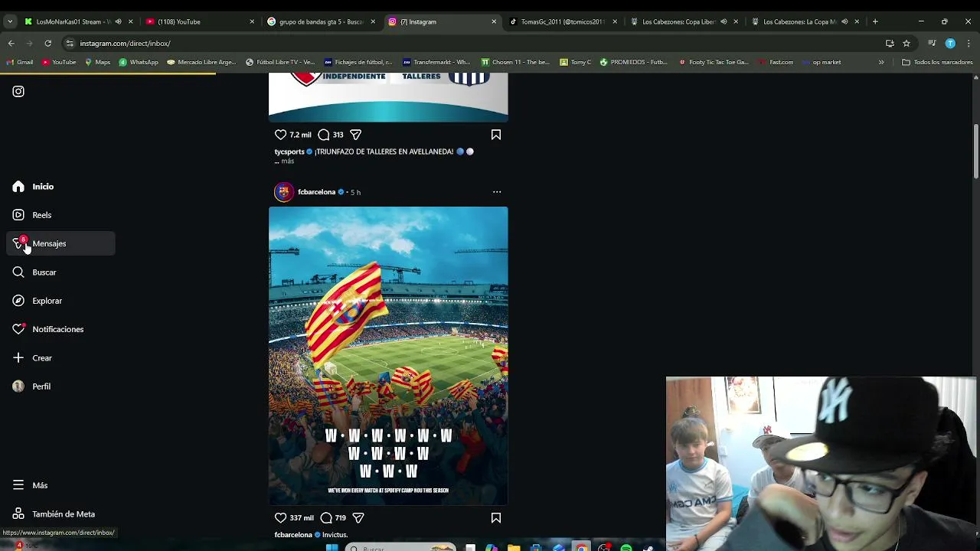The image size is (980, 551).
Task: Open comments on the tycsports post
Action: (x=324, y=135)
